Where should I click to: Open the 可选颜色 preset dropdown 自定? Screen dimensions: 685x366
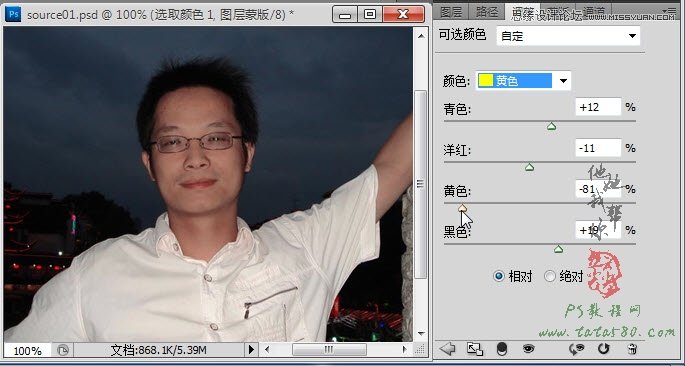coord(568,36)
